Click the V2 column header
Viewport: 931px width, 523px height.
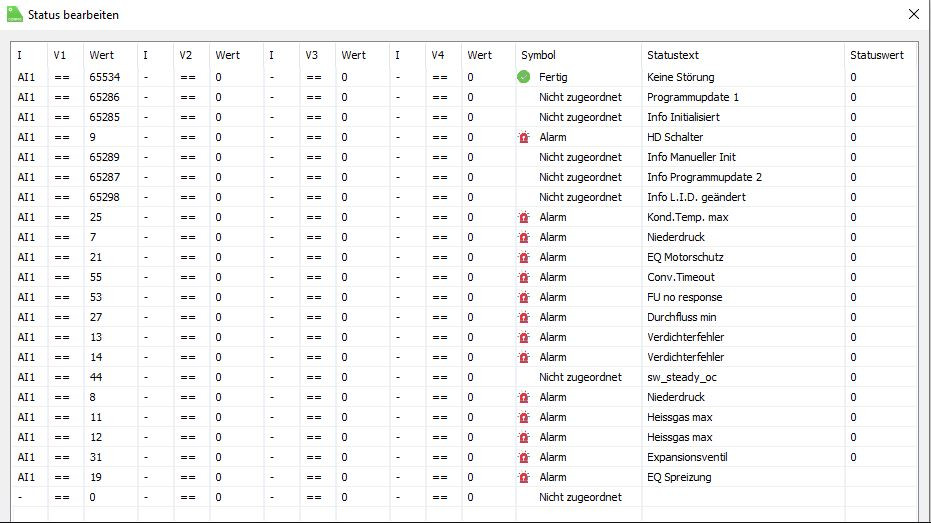click(x=185, y=55)
